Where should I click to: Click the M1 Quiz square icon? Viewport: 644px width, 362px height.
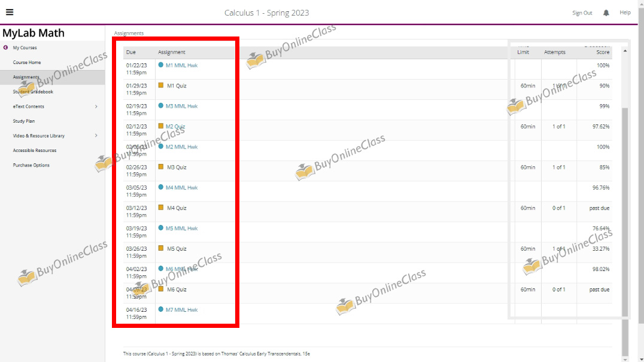pos(161,86)
